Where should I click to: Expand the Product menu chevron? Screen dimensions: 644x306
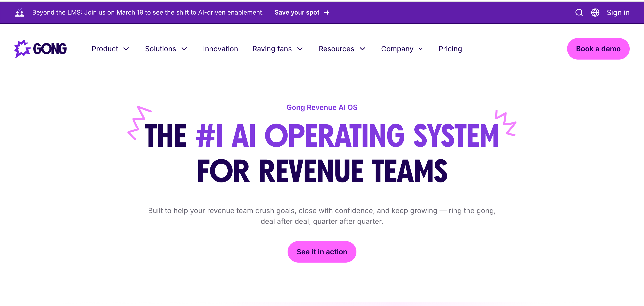126,49
